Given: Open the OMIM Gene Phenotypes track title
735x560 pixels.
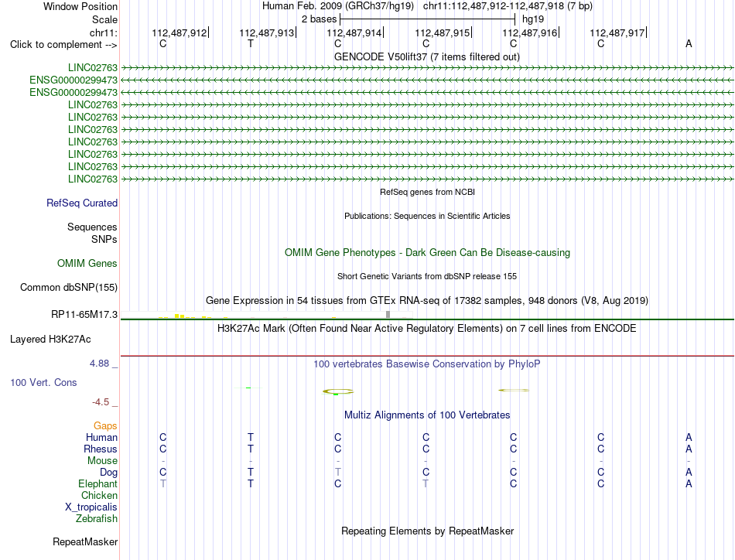Looking at the screenshot, I should 427,253.
